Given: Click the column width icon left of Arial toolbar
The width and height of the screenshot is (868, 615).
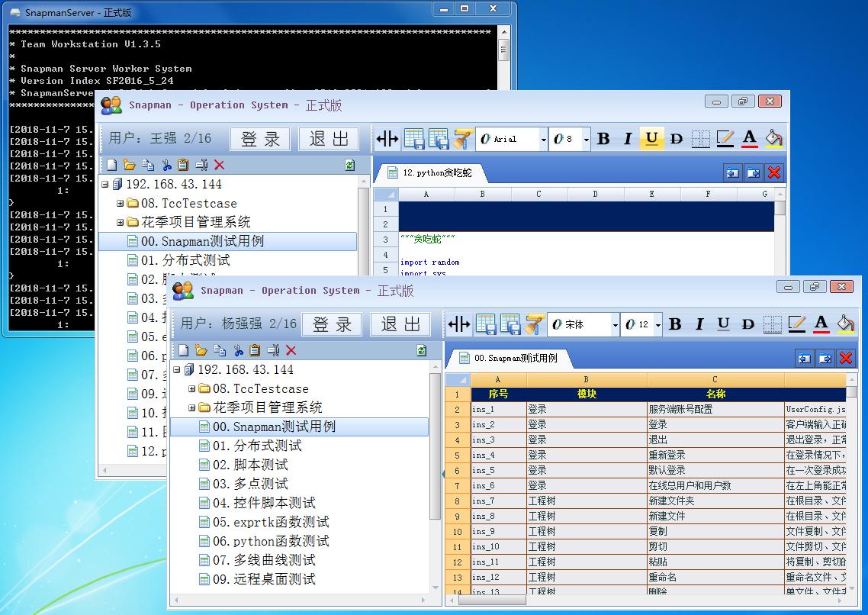Looking at the screenshot, I should pyautogui.click(x=387, y=139).
